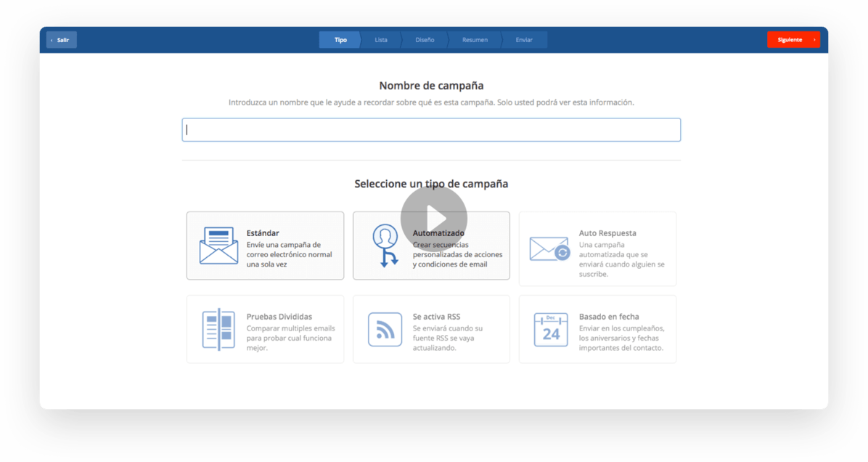This screenshot has width=868, height=462.
Task: Click the calendar icon showing 24
Action: [551, 329]
